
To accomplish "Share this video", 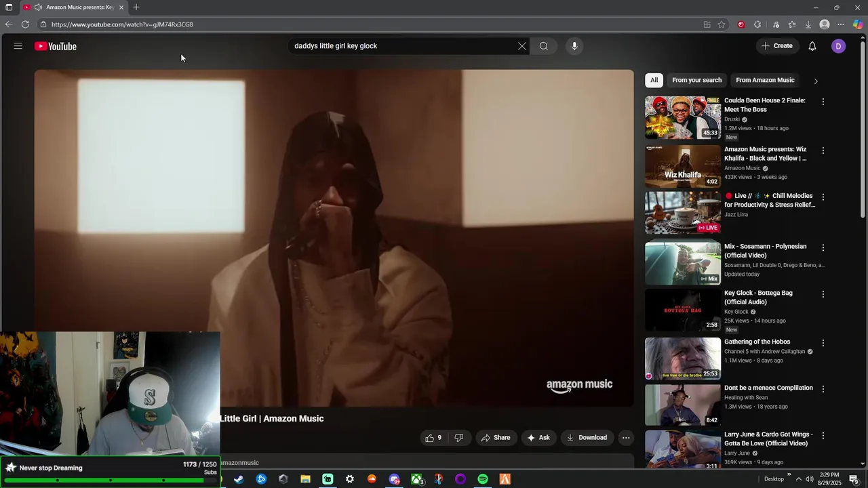I will pos(496,438).
